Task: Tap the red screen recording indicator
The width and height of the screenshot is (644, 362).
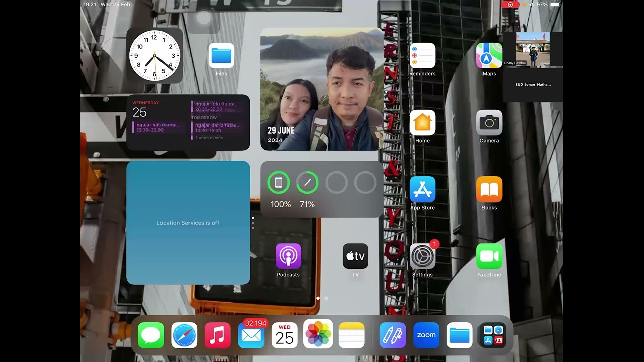Action: [510, 4]
